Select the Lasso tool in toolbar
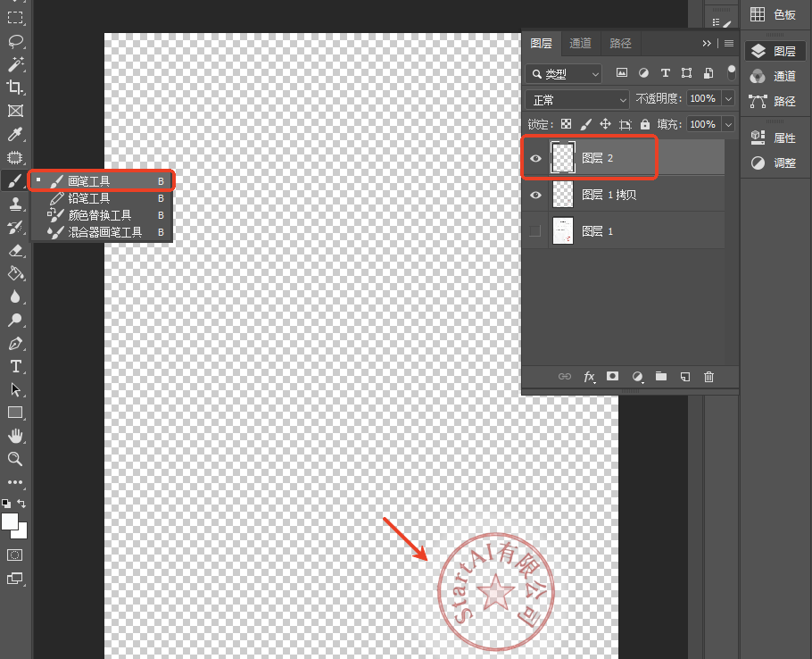Image resolution: width=812 pixels, height=659 pixels. click(15, 41)
